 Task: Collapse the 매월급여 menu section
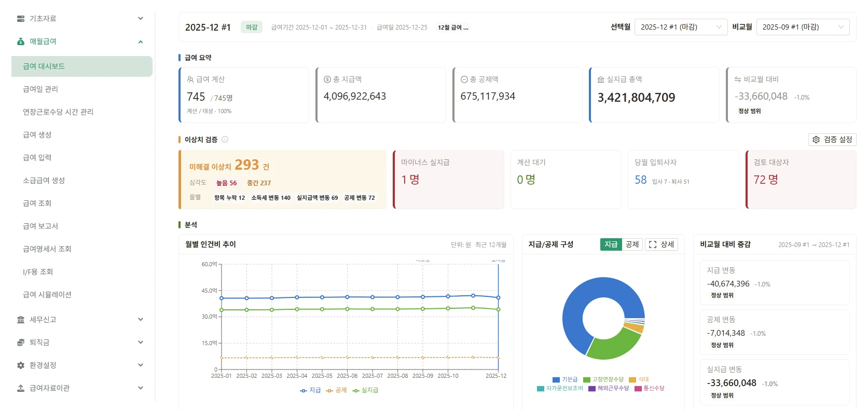pos(141,42)
